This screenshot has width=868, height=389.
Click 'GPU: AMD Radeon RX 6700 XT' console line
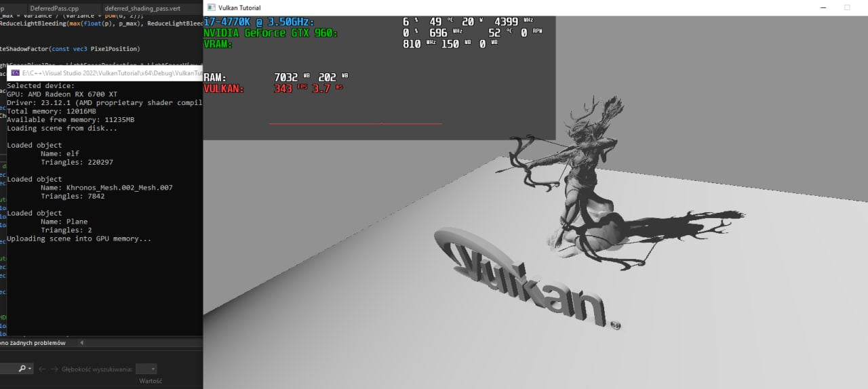coord(62,94)
